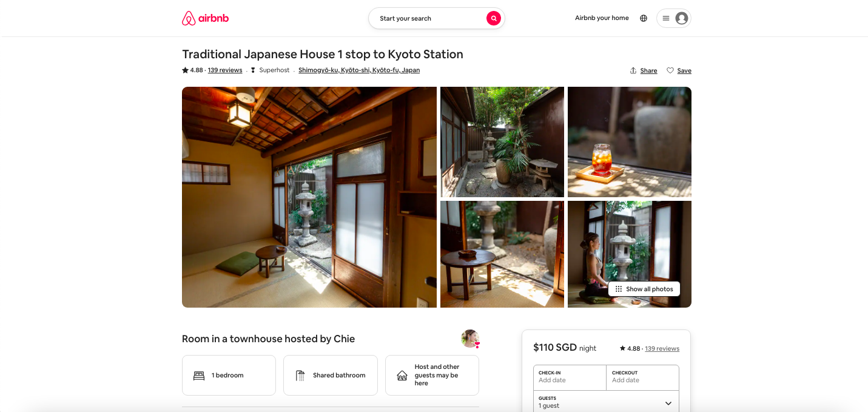This screenshot has height=412, width=868.
Task: Open 139 reviews link in booking card
Action: [662, 348]
